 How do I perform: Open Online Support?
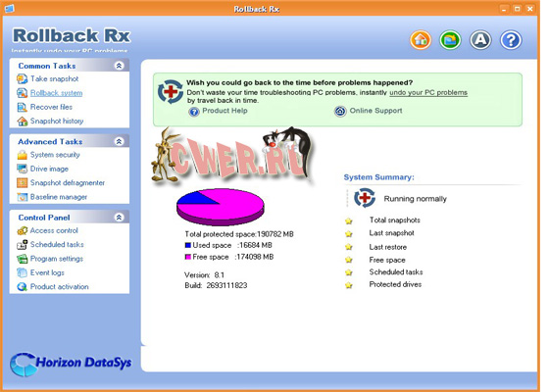pyautogui.click(x=375, y=111)
